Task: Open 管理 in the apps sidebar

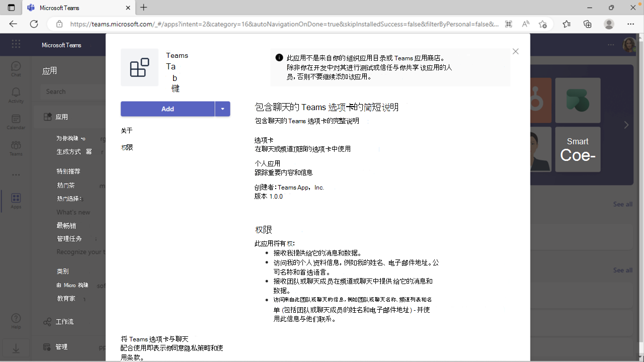Action: (55, 347)
